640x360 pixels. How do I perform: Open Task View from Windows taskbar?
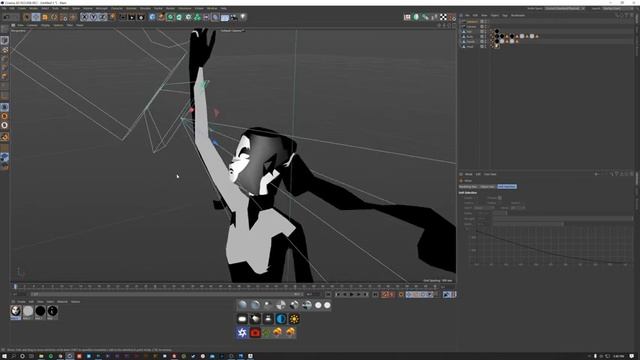click(x=31, y=356)
